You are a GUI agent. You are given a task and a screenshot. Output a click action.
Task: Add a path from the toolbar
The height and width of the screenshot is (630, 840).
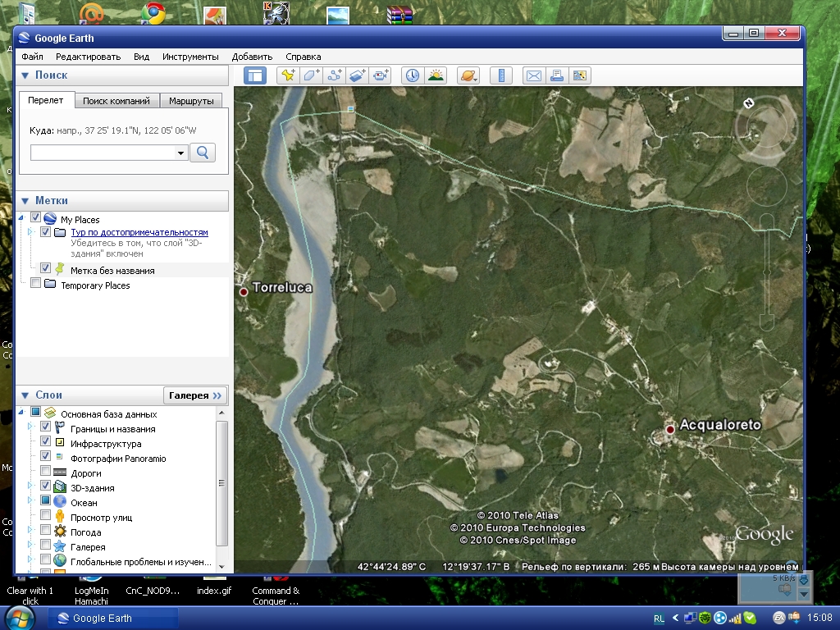(335, 75)
